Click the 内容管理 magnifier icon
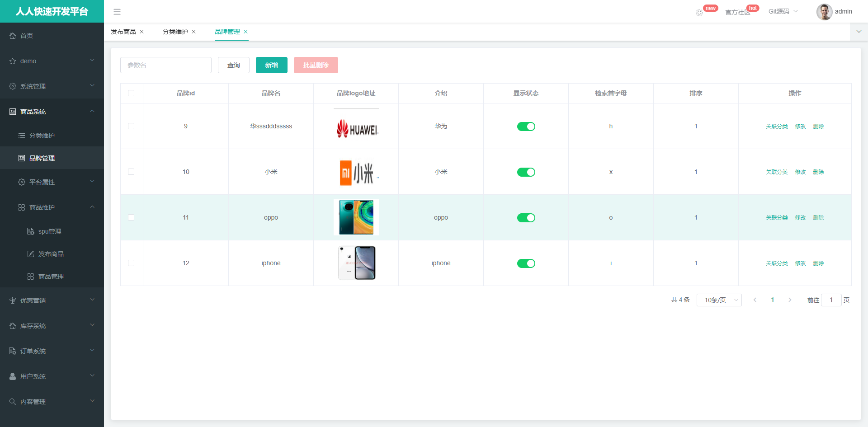This screenshot has width=868, height=427. pyautogui.click(x=13, y=402)
